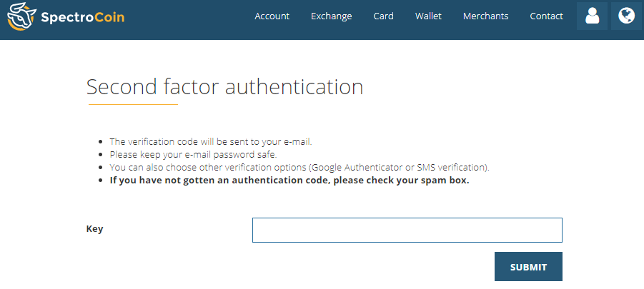The image size is (644, 289).
Task: Click the SUBMIT button
Action: point(528,266)
